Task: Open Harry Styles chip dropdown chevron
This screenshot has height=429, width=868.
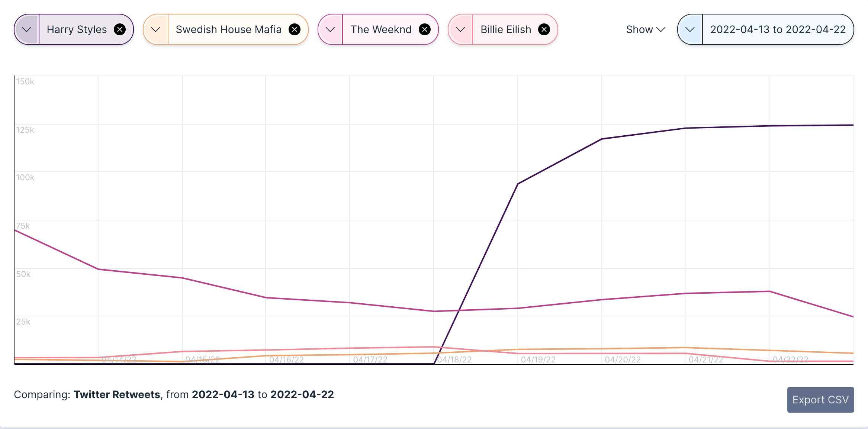Action: [27, 29]
